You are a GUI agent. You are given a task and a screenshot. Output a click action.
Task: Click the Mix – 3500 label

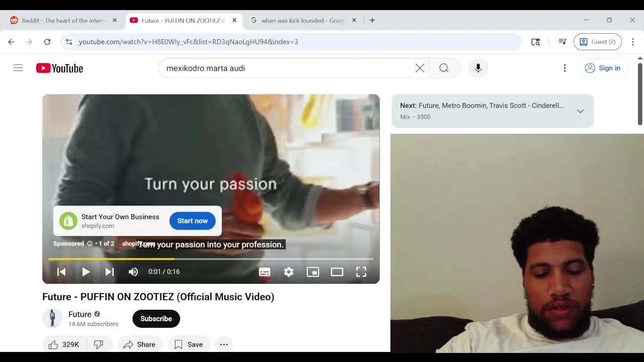pyautogui.click(x=415, y=117)
